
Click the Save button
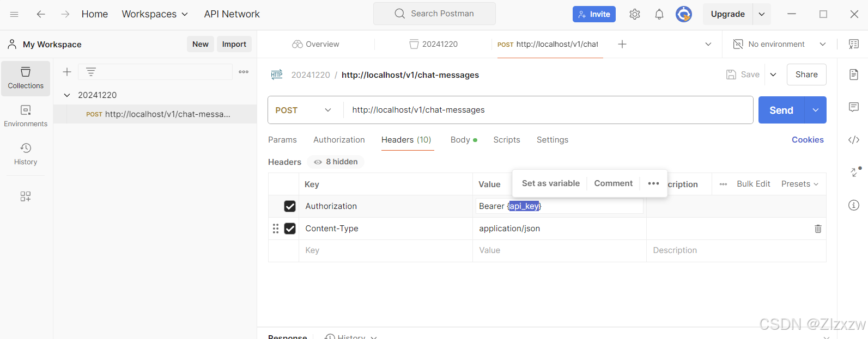point(743,75)
